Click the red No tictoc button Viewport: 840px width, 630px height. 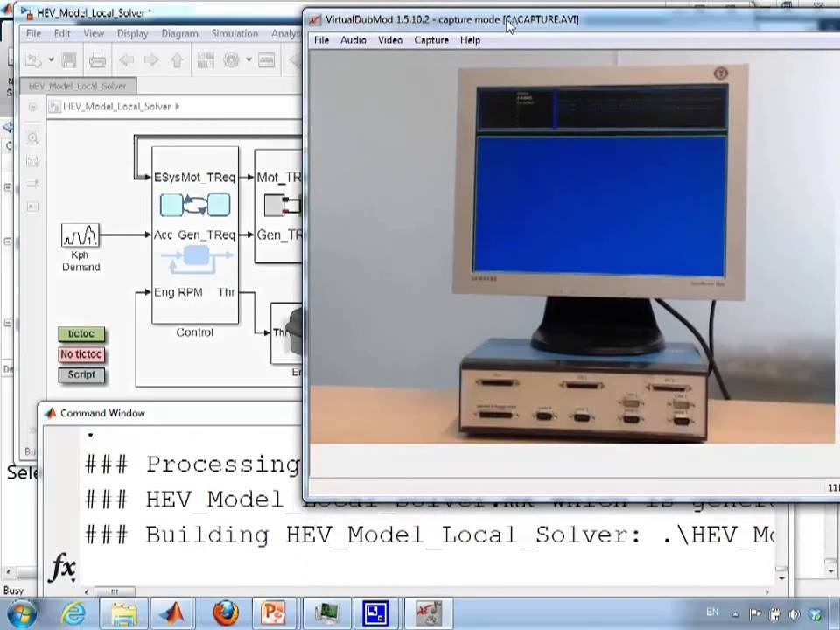point(81,354)
